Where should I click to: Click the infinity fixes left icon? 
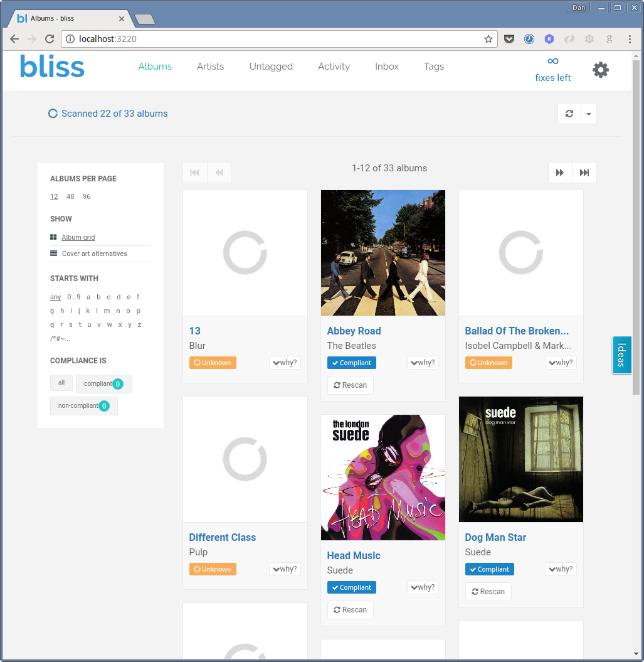(553, 61)
